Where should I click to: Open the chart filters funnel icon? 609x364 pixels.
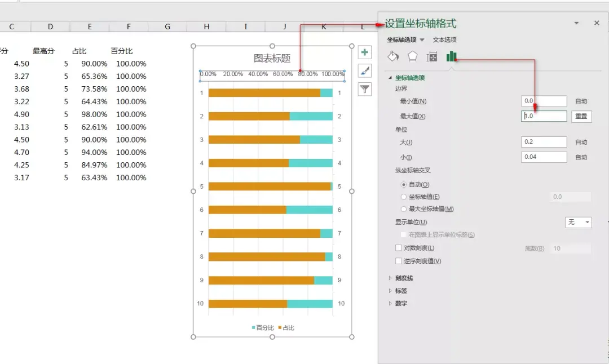coord(365,89)
